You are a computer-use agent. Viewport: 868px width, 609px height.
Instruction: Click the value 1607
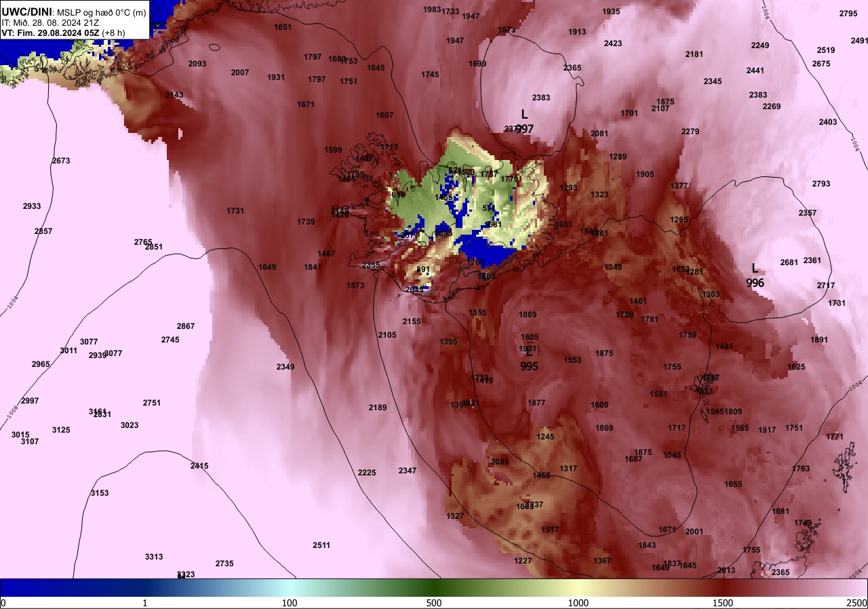[x=384, y=115]
